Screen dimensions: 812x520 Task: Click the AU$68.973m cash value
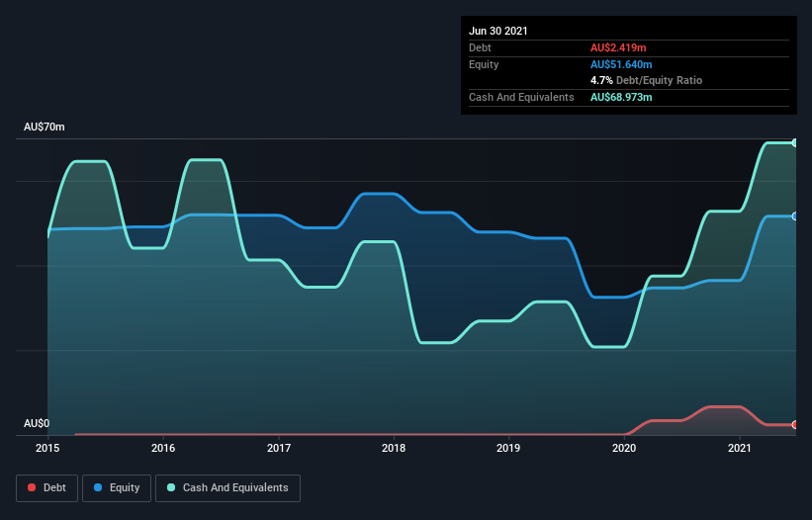621,97
